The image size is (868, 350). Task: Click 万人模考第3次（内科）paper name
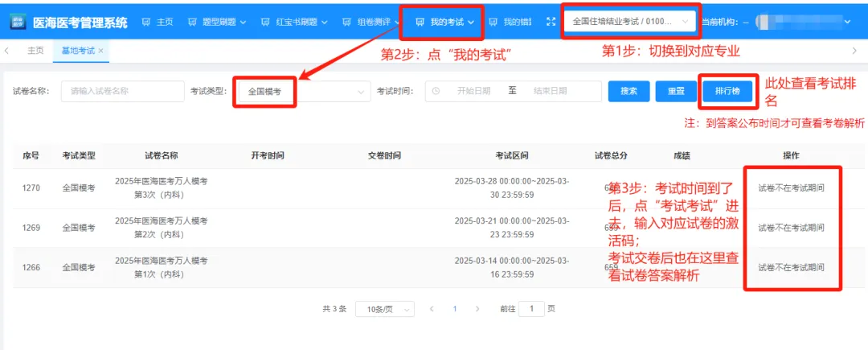tap(161, 187)
